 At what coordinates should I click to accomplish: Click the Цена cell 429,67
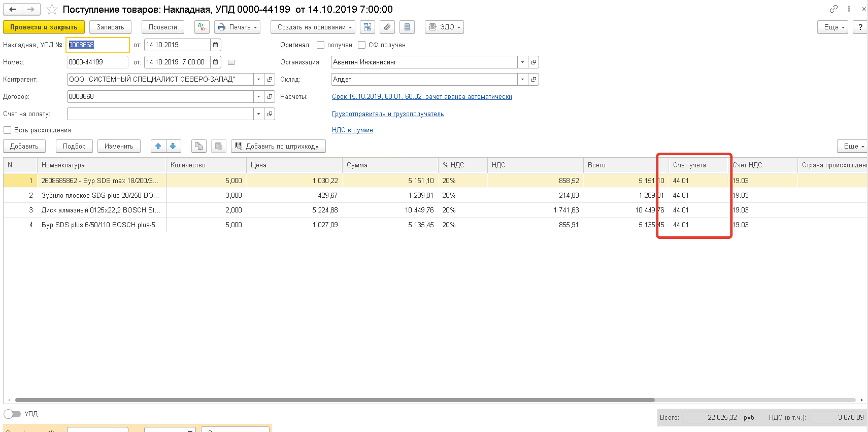[x=294, y=195]
